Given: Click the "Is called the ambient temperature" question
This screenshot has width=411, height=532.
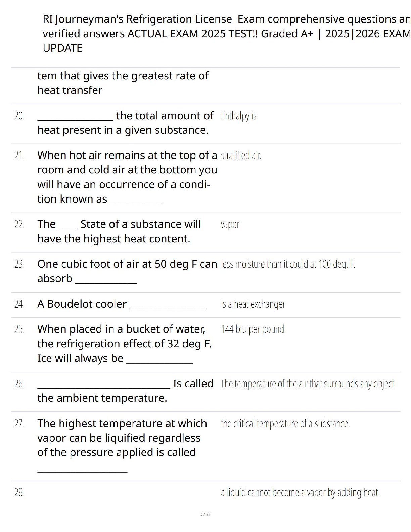Looking at the screenshot, I should 125,391.
